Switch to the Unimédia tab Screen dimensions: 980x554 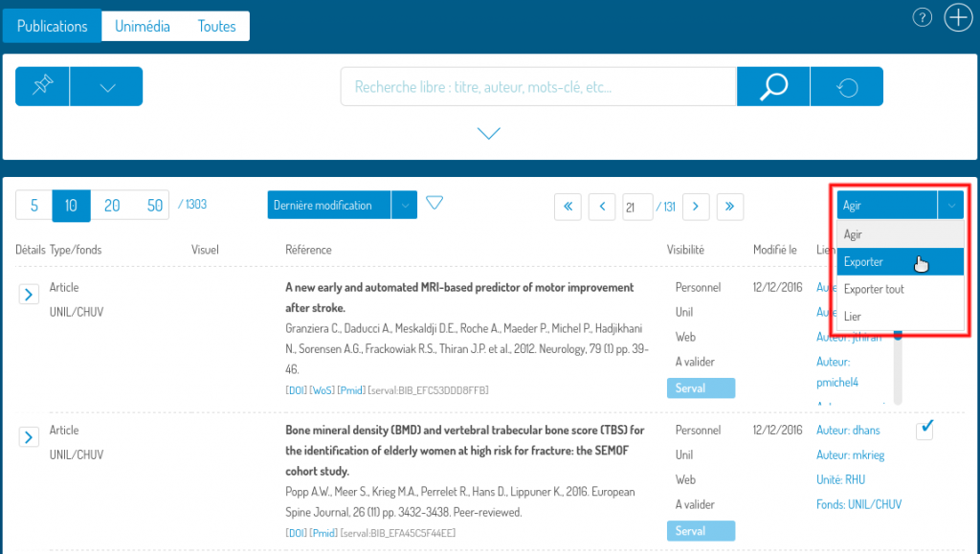(x=142, y=26)
